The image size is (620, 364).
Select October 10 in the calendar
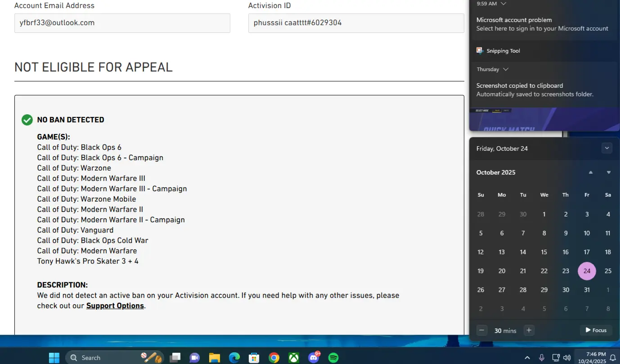tap(587, 233)
